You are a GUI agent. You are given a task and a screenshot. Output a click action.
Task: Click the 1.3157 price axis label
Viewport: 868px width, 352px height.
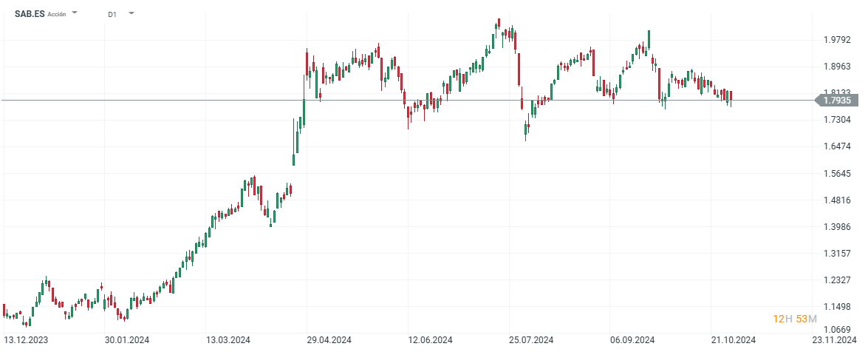(x=837, y=254)
